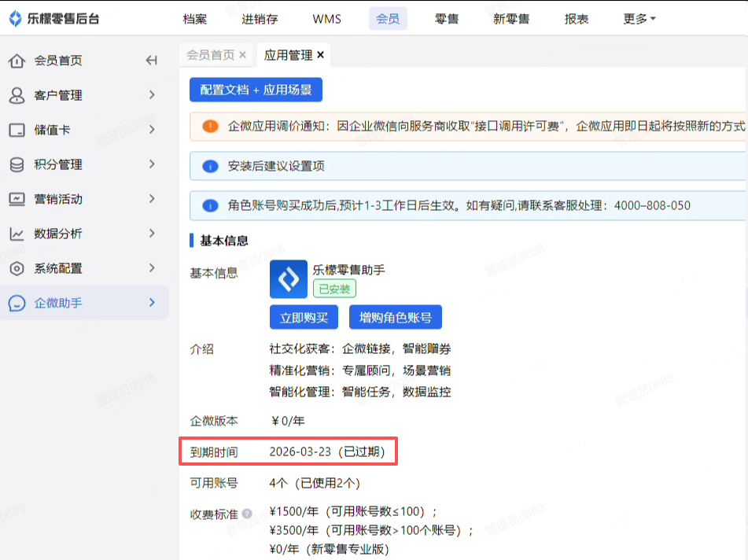Click the 4个（已使用2个） account count
This screenshot has width=748, height=560.
tap(315, 483)
